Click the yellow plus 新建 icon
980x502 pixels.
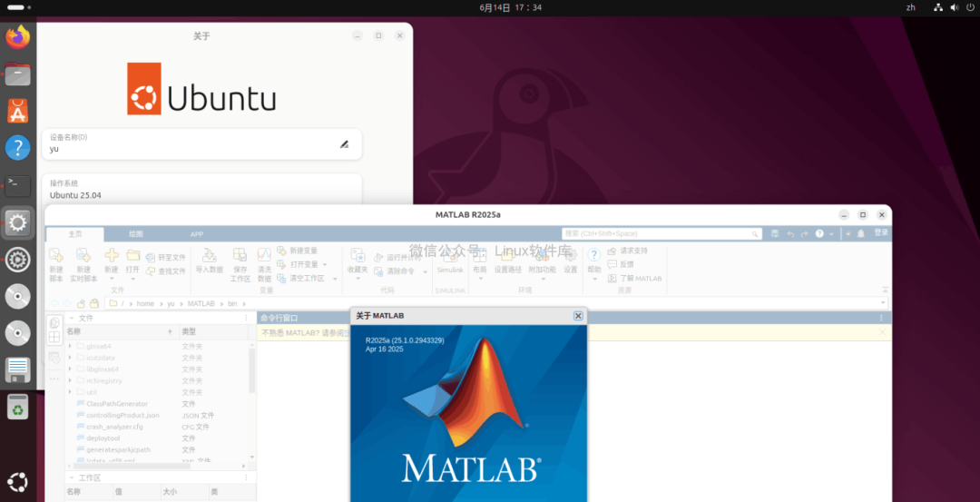pyautogui.click(x=112, y=255)
